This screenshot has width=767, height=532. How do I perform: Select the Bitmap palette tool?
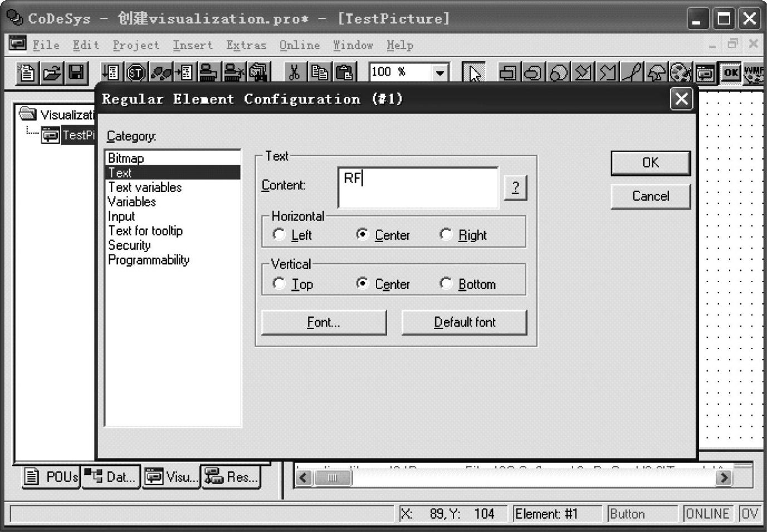click(681, 73)
